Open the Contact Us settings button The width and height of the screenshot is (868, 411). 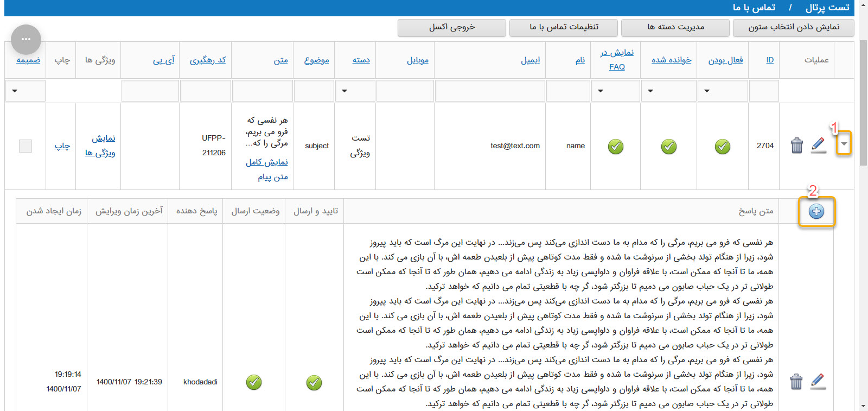[563, 27]
